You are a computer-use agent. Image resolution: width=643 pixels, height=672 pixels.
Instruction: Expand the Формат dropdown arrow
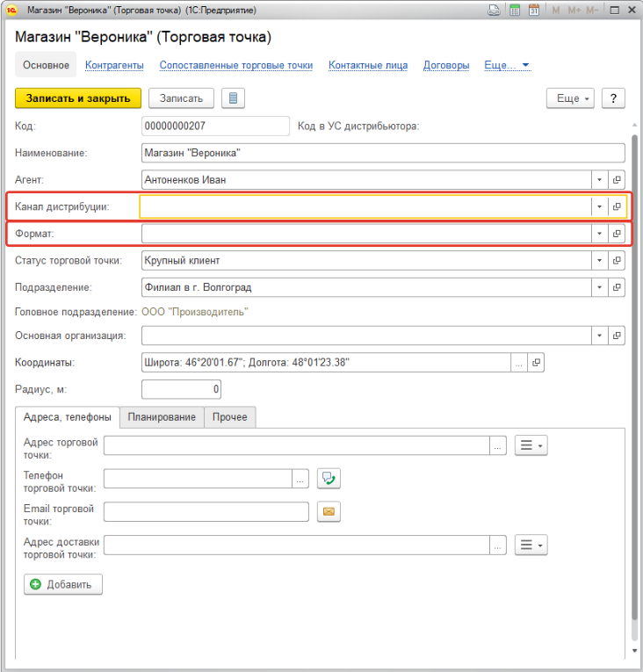(599, 234)
